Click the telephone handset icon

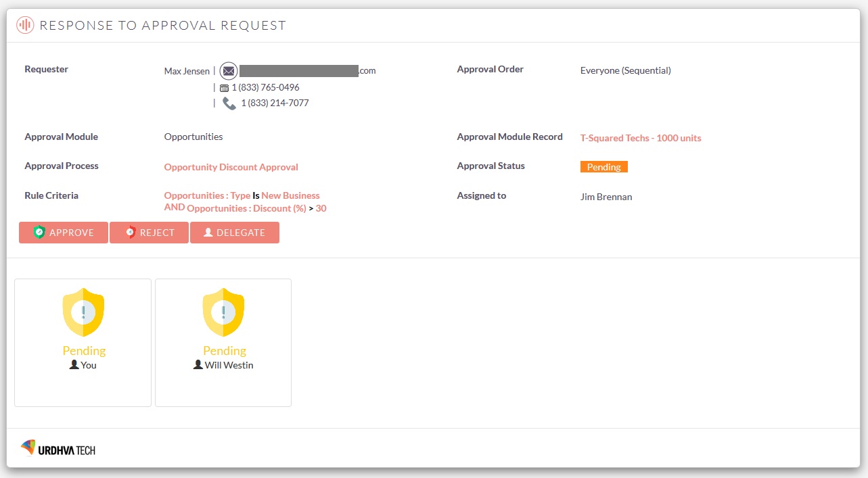(x=229, y=103)
